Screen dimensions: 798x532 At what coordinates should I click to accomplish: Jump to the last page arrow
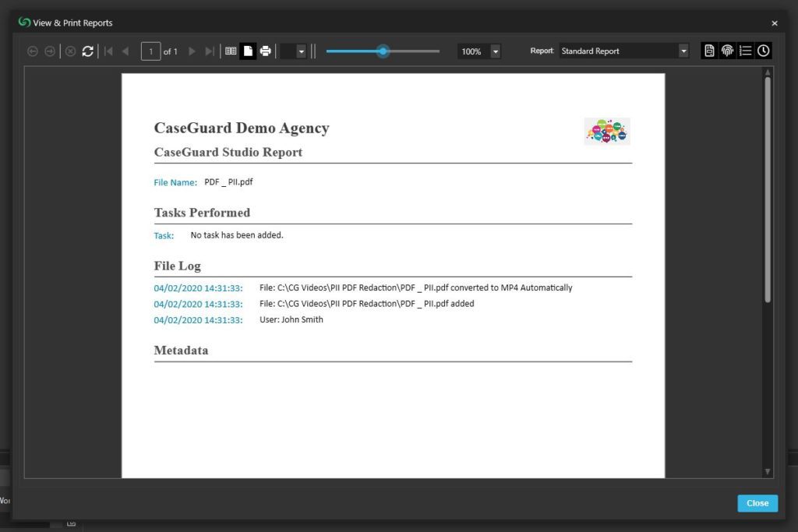[209, 51]
